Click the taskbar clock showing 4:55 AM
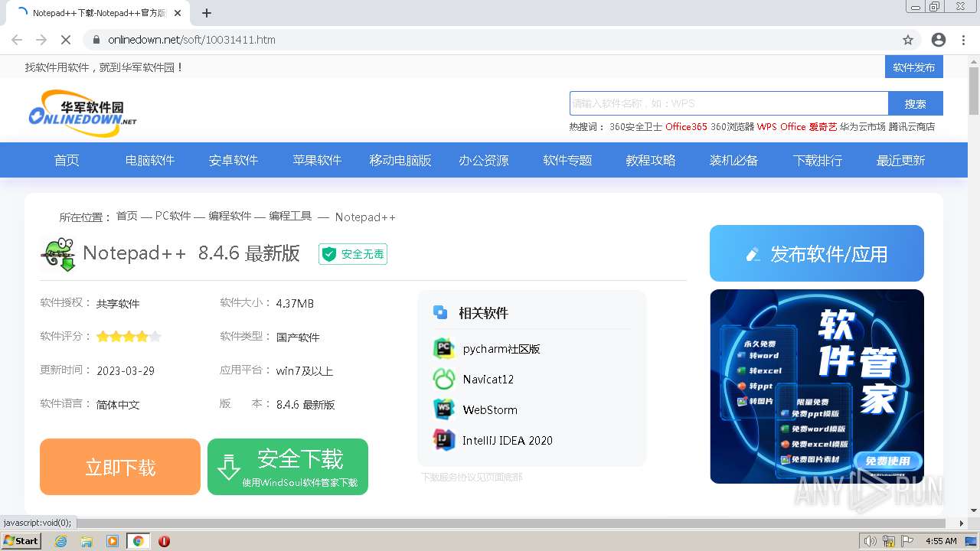This screenshot has width=980, height=551. (x=941, y=541)
